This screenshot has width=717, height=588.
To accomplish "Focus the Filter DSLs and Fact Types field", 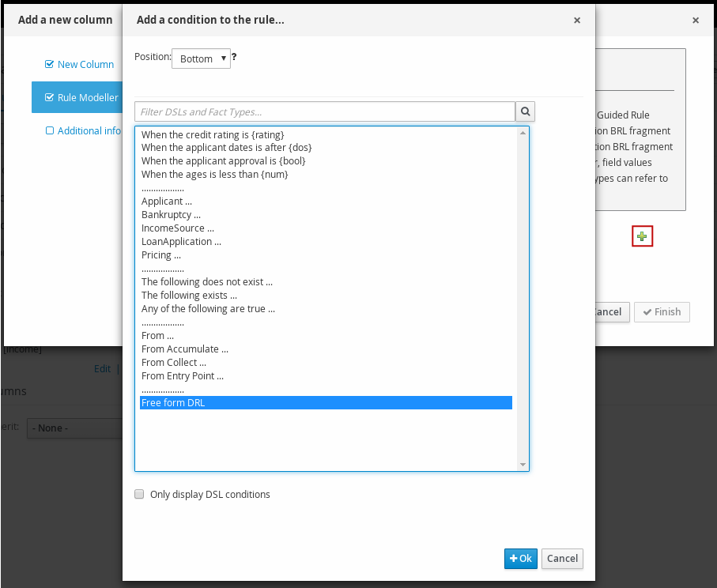I will click(325, 111).
